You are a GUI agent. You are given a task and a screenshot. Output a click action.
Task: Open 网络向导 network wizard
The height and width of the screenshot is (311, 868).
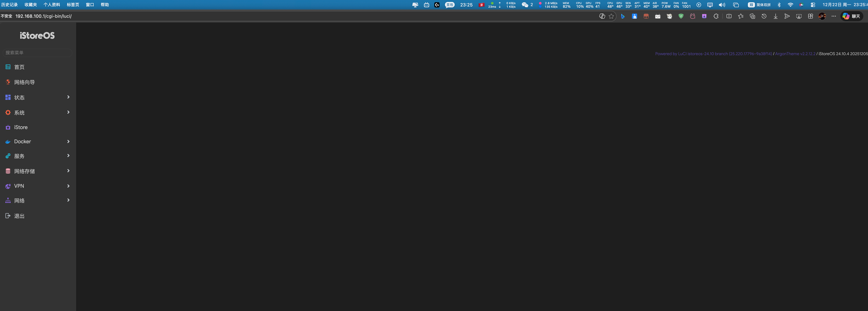24,82
